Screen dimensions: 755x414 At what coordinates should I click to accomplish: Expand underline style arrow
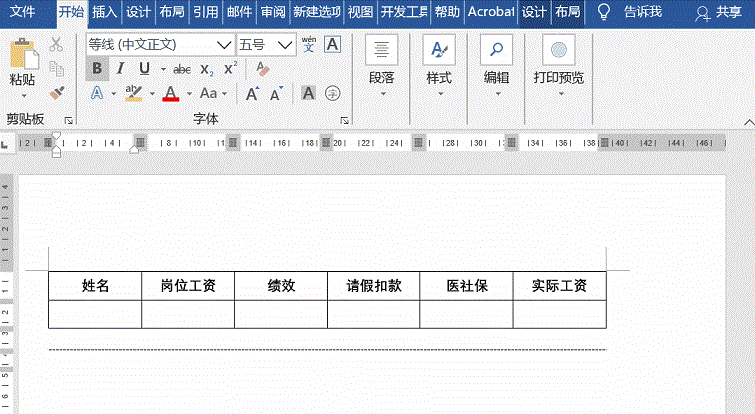click(x=163, y=69)
